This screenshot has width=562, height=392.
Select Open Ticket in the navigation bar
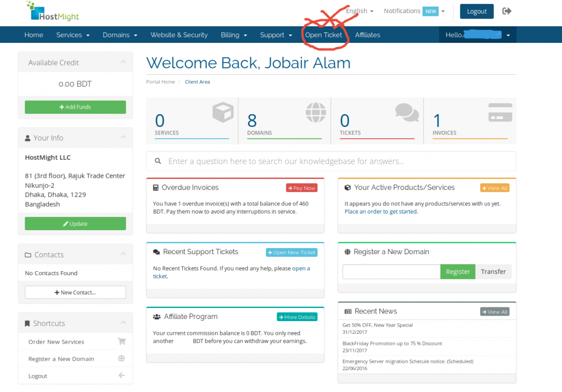323,35
